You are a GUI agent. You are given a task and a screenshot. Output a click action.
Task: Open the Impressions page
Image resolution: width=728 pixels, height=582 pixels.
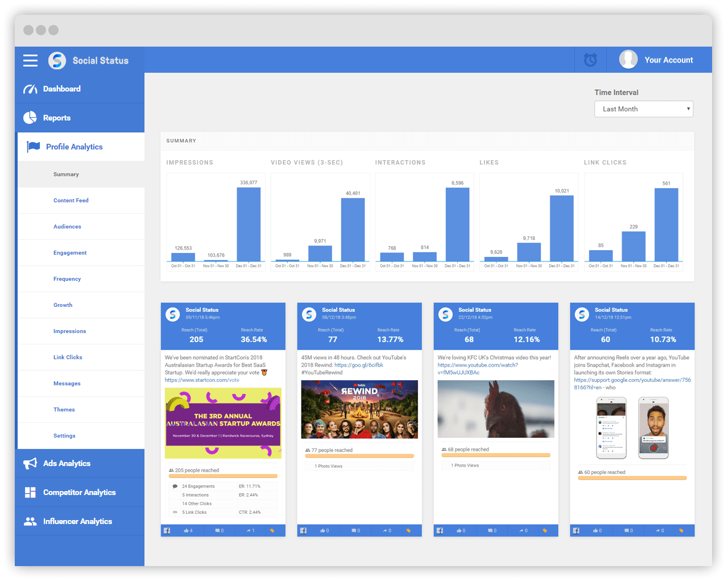point(81,331)
